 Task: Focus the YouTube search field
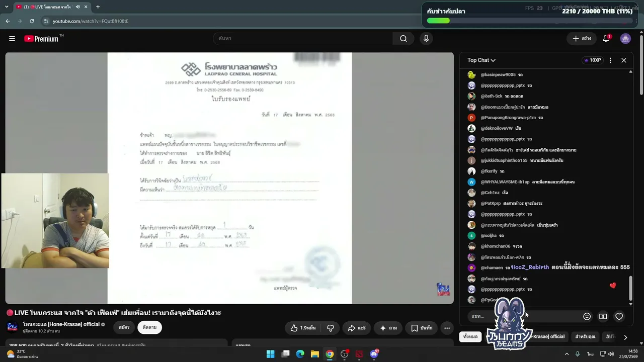(303, 39)
